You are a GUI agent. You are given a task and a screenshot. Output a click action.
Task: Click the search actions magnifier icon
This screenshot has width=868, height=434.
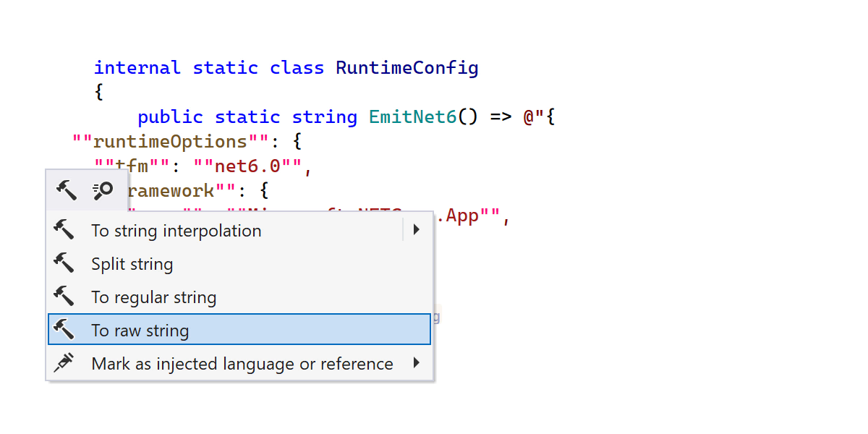pyautogui.click(x=103, y=191)
